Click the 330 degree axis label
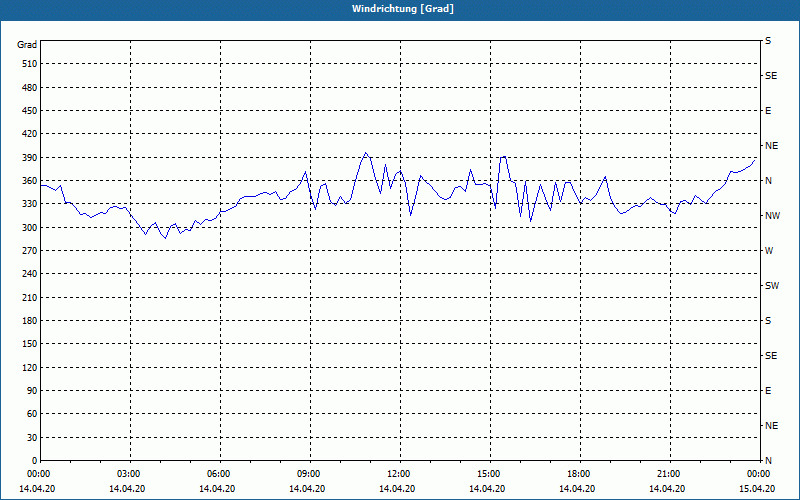The width and height of the screenshot is (800, 500). click(30, 204)
